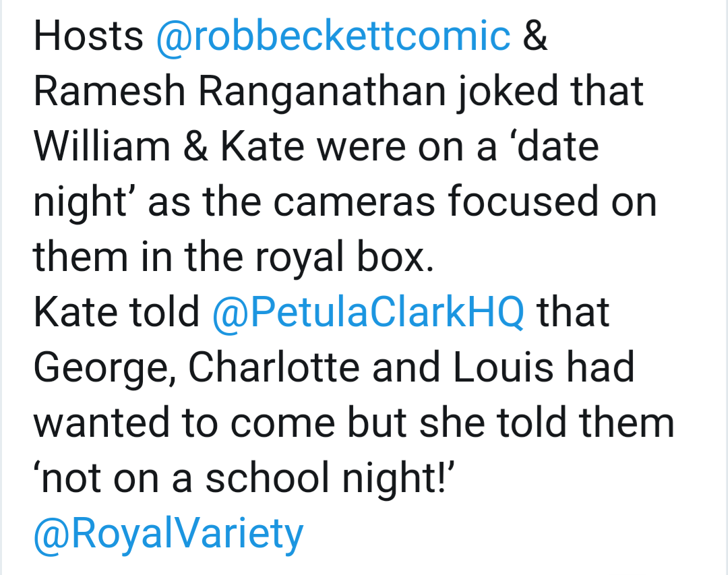Screen dimensions: 728x575
Task: Click the name "William" in the text
Action: point(102,147)
